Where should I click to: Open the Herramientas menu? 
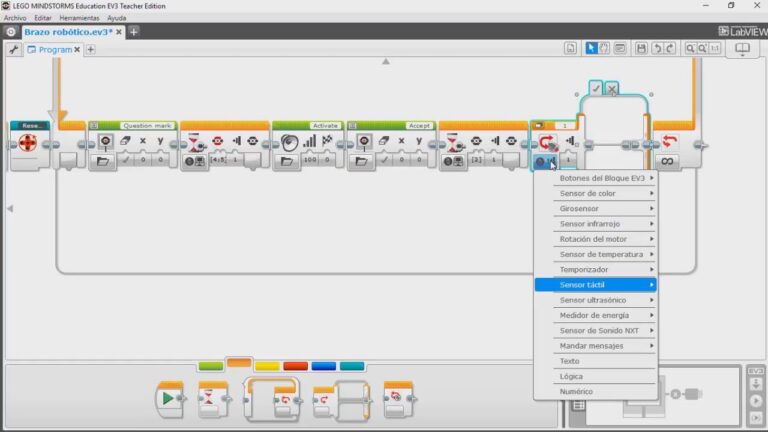(79, 18)
